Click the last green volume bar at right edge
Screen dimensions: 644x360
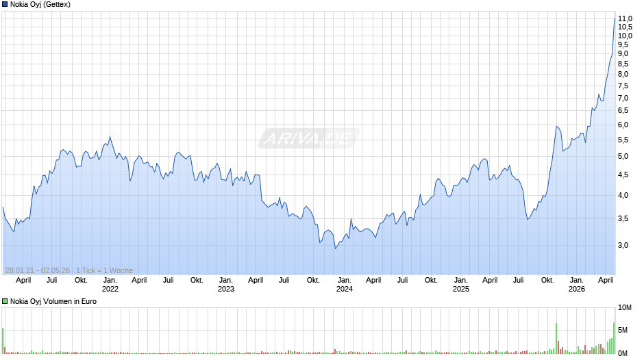click(614, 338)
